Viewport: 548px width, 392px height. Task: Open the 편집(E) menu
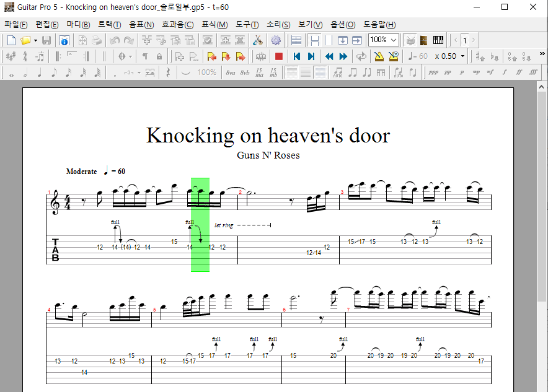tap(47, 24)
